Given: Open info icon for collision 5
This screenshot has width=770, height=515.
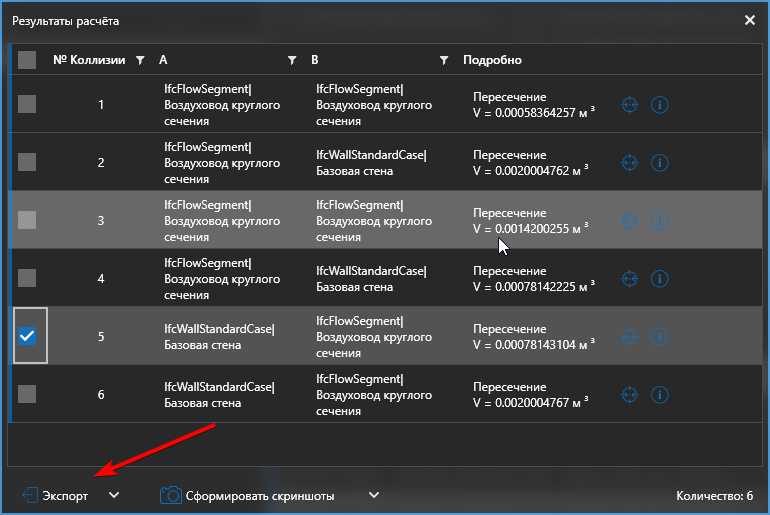Looking at the screenshot, I should coord(659,336).
